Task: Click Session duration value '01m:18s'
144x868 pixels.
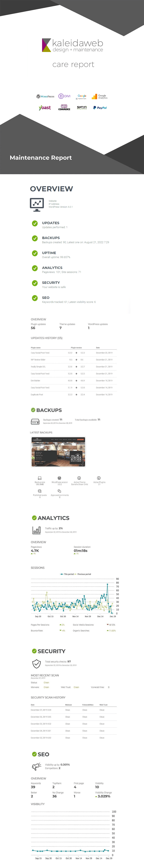Action: point(81,551)
